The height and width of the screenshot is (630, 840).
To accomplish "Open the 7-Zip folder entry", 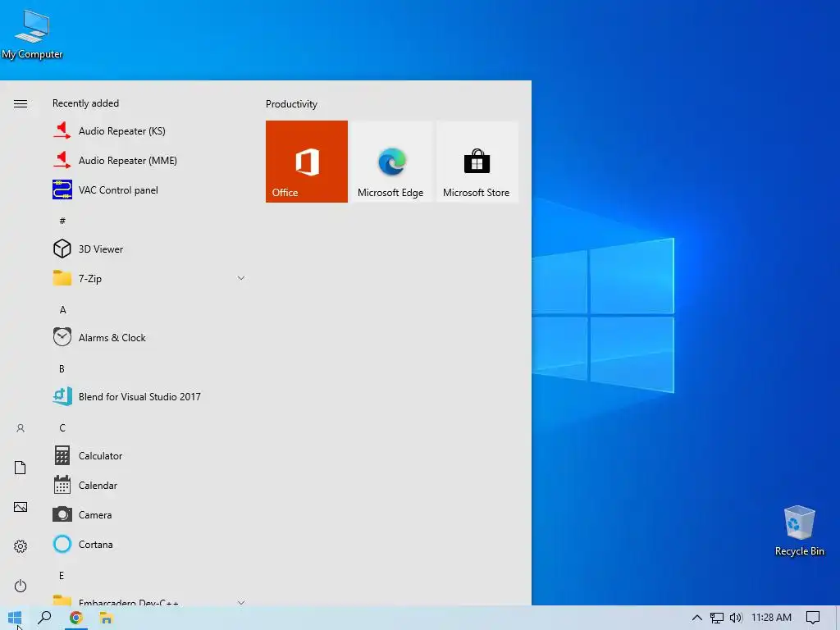I will 149,278.
